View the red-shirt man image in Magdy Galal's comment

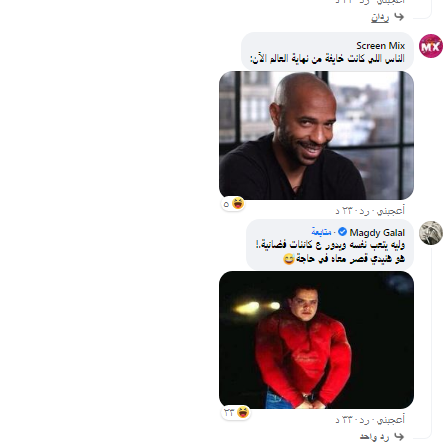point(316,340)
